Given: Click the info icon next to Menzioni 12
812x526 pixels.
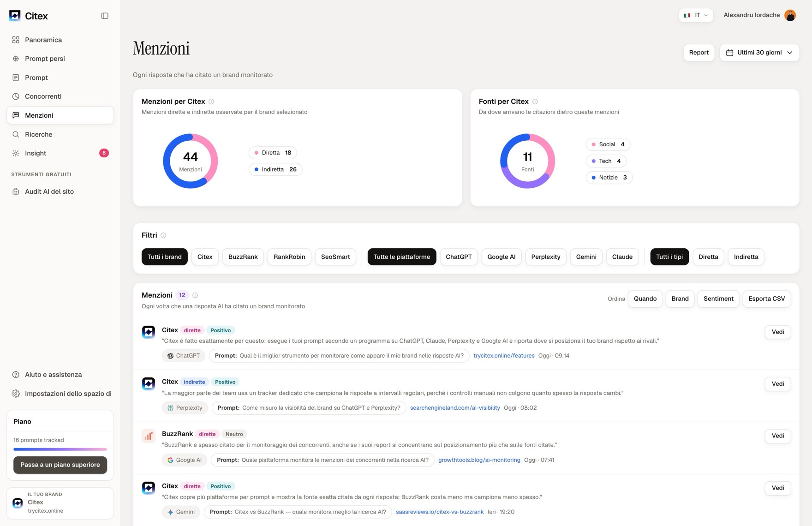Looking at the screenshot, I should pyautogui.click(x=195, y=295).
